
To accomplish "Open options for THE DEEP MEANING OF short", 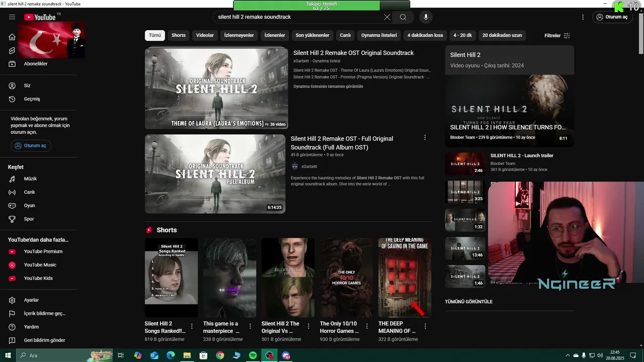I will [x=425, y=326].
